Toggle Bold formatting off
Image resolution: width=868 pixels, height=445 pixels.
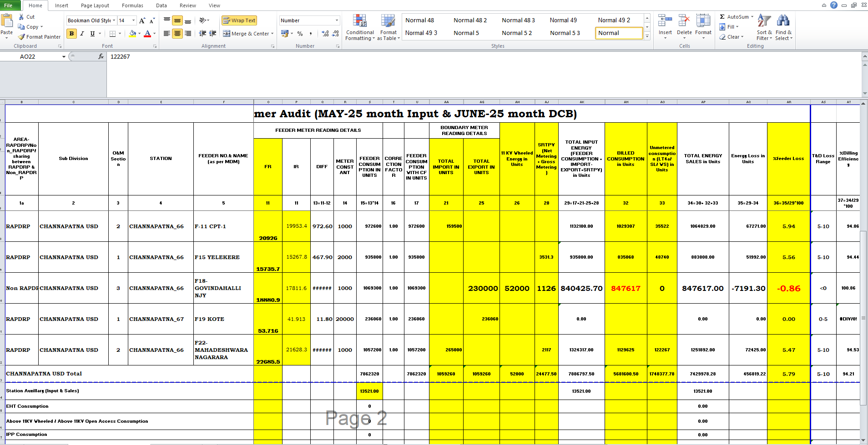(71, 34)
